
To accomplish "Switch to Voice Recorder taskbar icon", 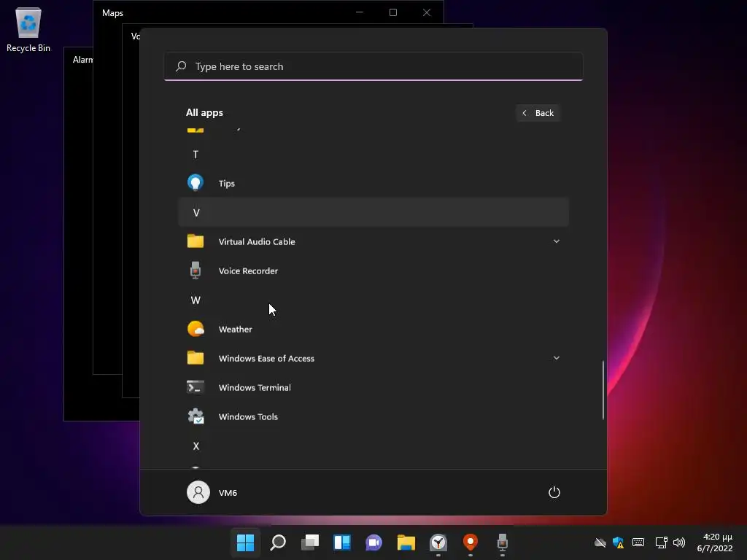I will click(502, 542).
